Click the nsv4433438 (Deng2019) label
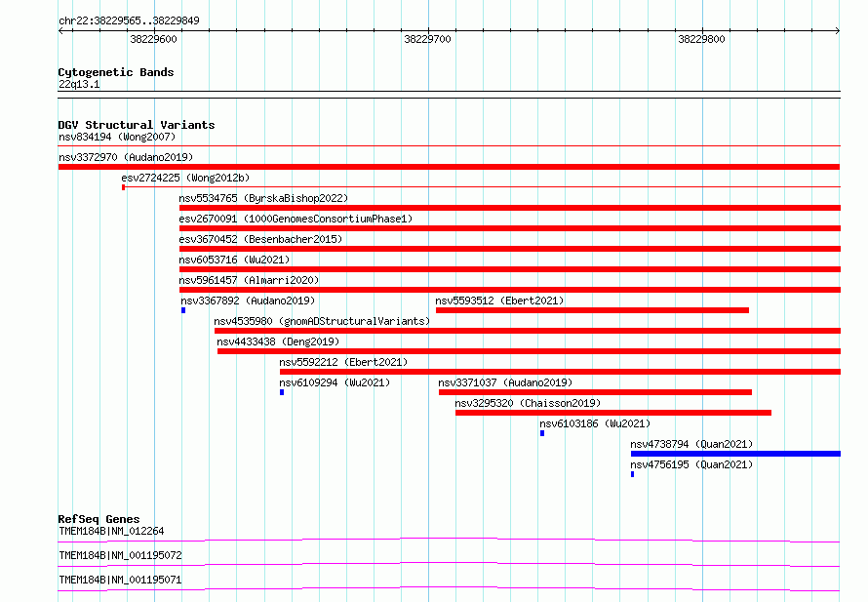Image resolution: width=868 pixels, height=602 pixels. (x=278, y=341)
